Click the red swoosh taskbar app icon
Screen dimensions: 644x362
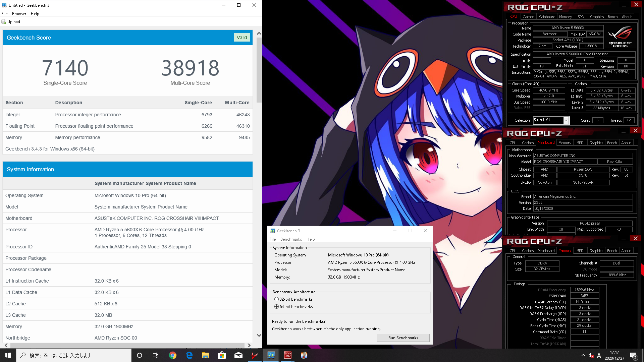255,355
